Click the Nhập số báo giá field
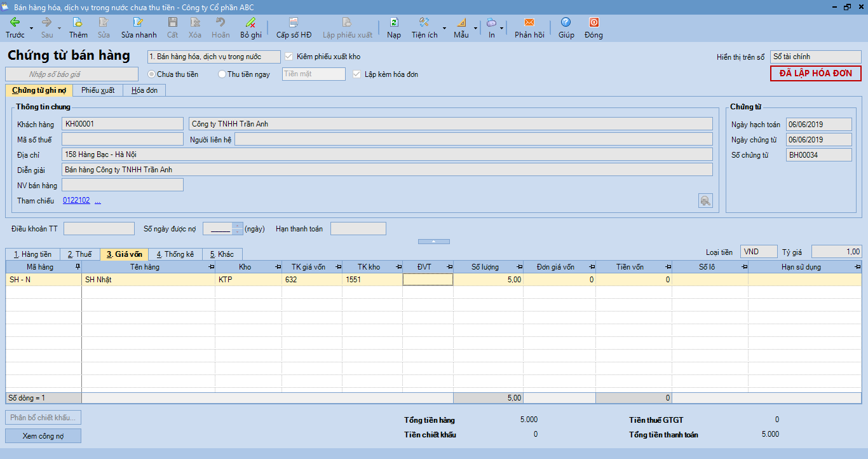The width and height of the screenshot is (868, 459). tap(72, 74)
